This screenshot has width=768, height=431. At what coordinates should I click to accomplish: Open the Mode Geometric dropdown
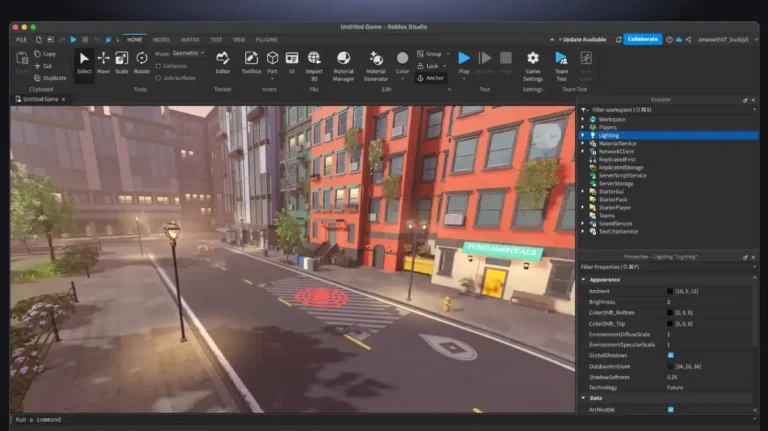[187, 53]
